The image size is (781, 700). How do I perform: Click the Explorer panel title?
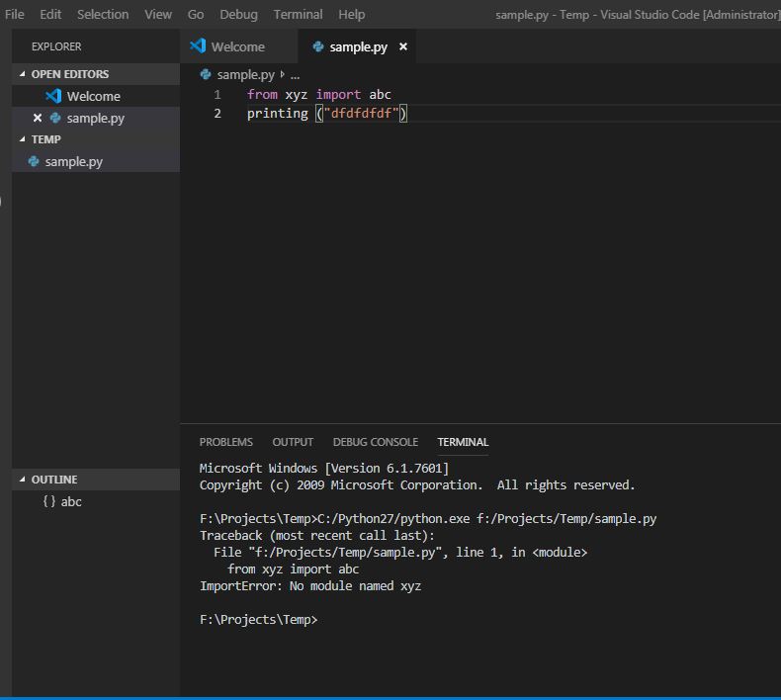56,46
